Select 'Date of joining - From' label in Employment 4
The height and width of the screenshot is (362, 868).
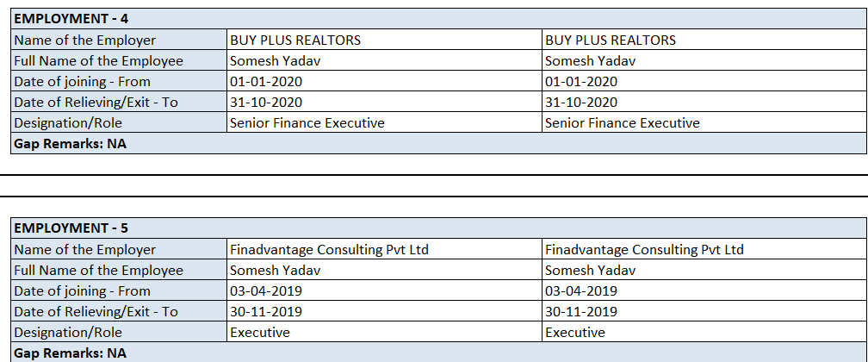pyautogui.click(x=83, y=81)
